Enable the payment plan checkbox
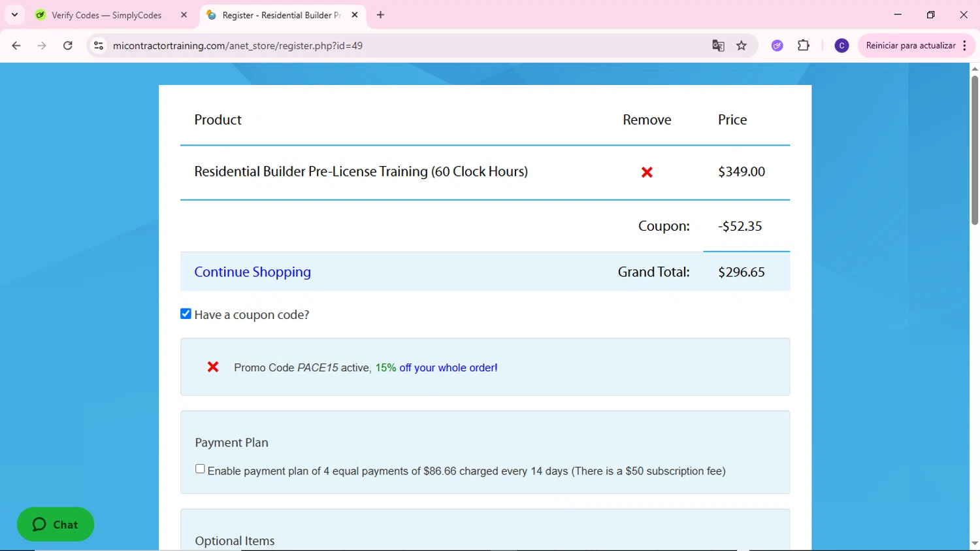Viewport: 980px width, 551px height. click(x=200, y=469)
